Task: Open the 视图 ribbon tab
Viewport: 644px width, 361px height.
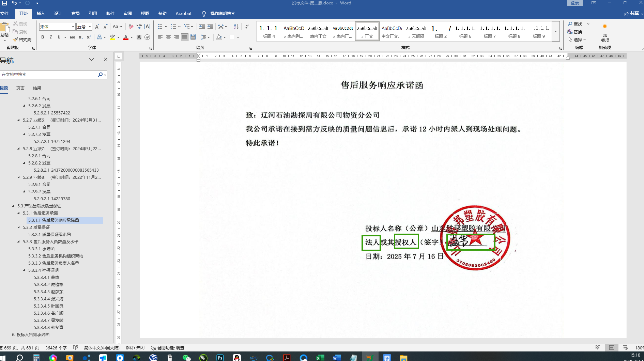Action: (x=145, y=14)
